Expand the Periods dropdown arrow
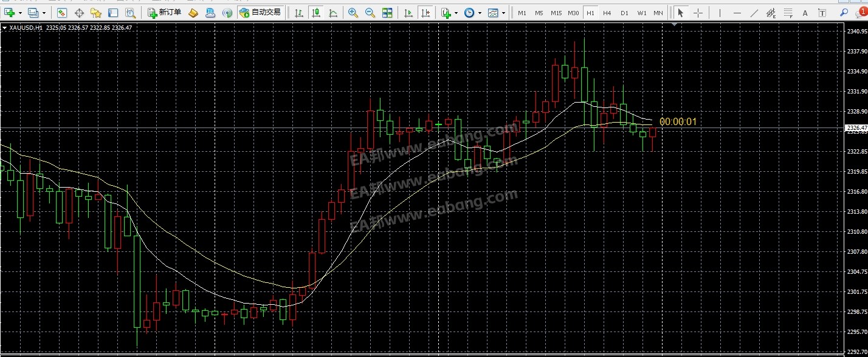 [480, 13]
